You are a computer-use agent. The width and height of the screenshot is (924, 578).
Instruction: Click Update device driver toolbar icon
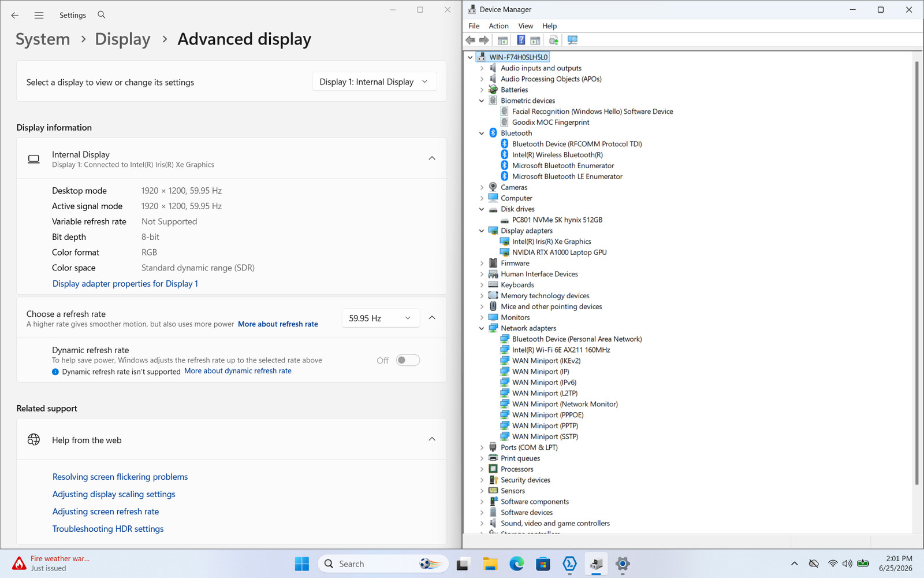click(554, 40)
